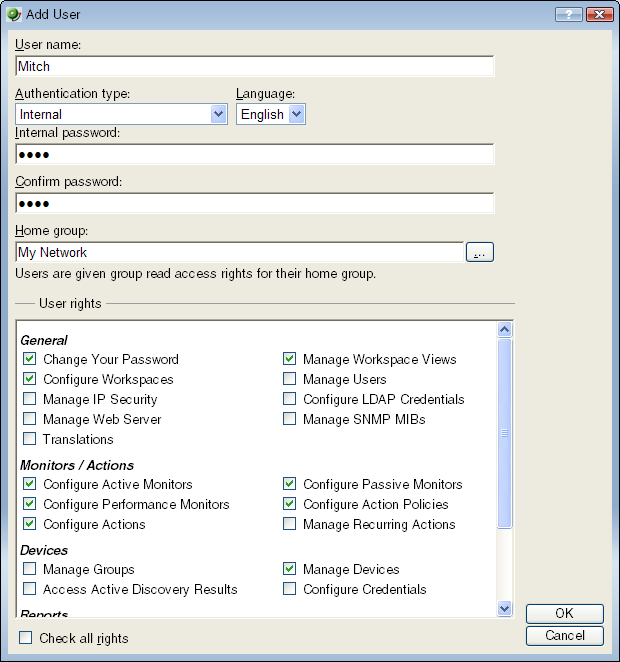Click the User name input field
Screen dimensions: 620x662
pyautogui.click(x=254, y=66)
